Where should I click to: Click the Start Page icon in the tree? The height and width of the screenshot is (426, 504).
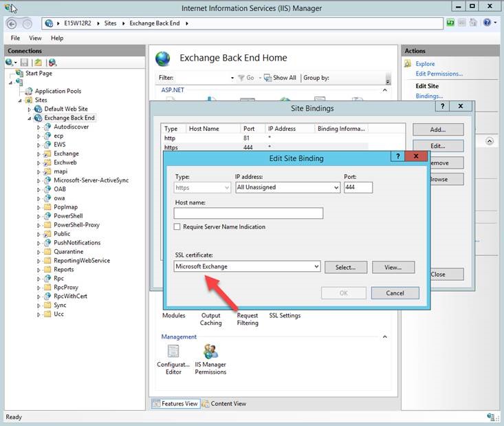tap(20, 74)
